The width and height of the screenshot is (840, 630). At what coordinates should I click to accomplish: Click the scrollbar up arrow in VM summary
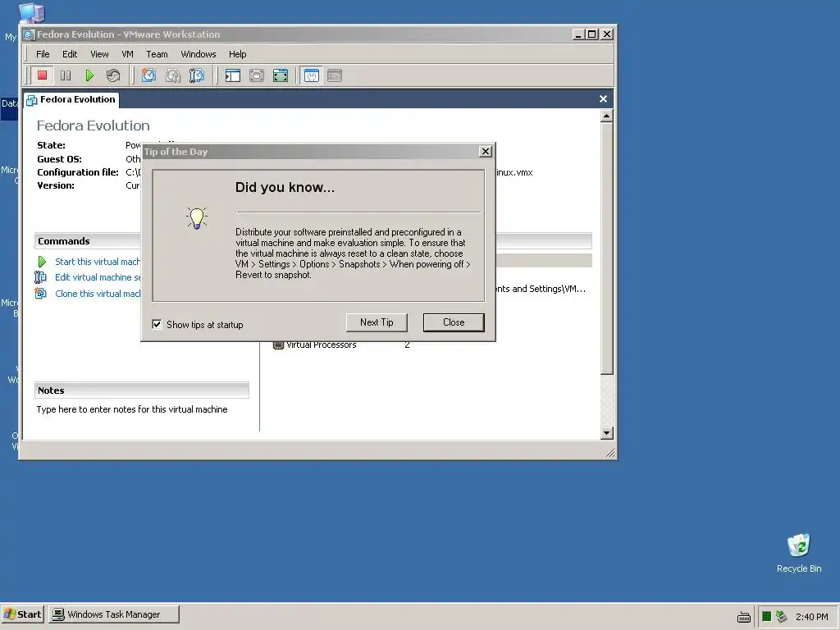606,116
